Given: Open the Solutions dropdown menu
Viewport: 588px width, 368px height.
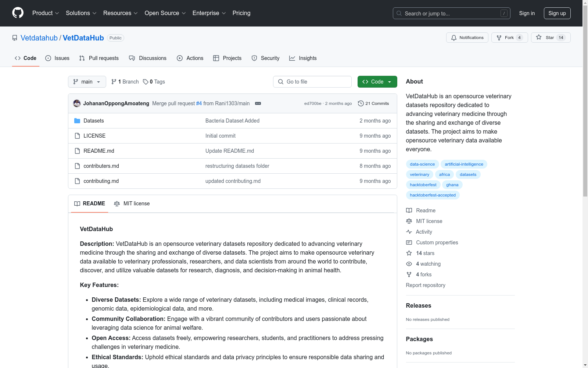Looking at the screenshot, I should [x=81, y=13].
